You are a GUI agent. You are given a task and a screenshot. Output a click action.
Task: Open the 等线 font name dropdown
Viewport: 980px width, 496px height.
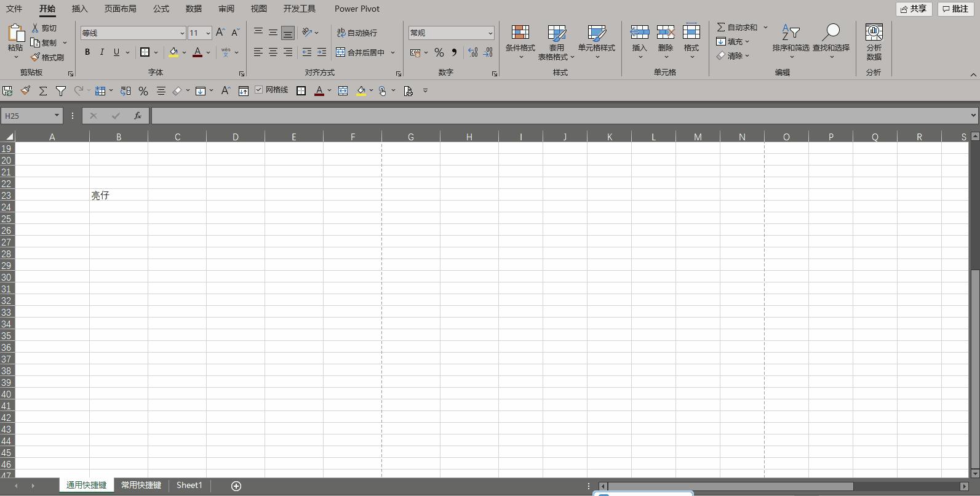tap(182, 33)
